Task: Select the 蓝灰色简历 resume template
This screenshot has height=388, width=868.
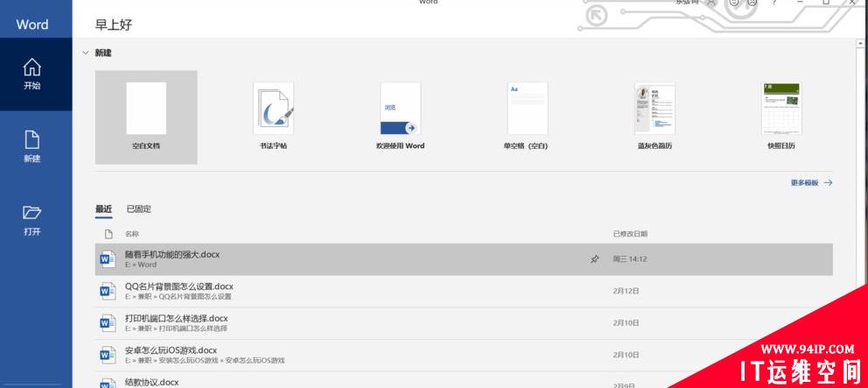Action: pyautogui.click(x=654, y=117)
